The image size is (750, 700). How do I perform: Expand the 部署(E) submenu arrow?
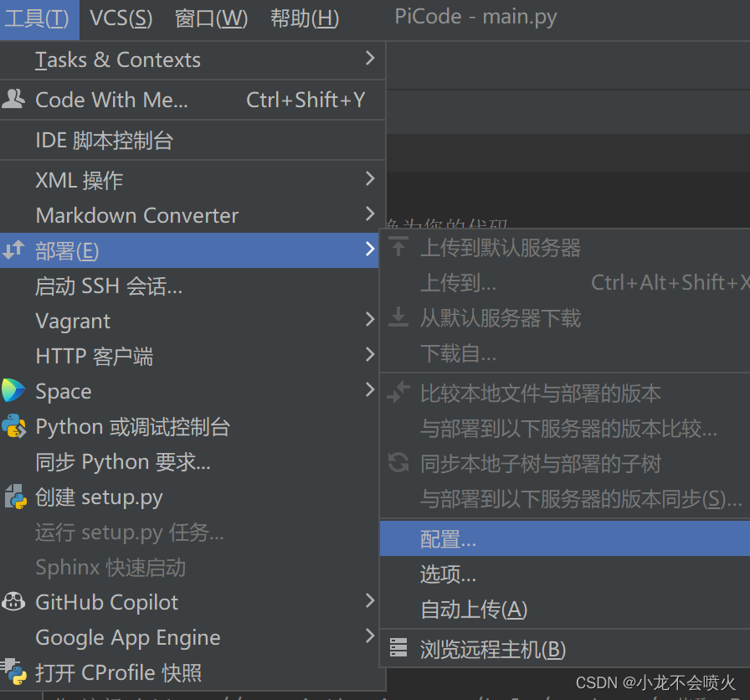pyautogui.click(x=370, y=249)
